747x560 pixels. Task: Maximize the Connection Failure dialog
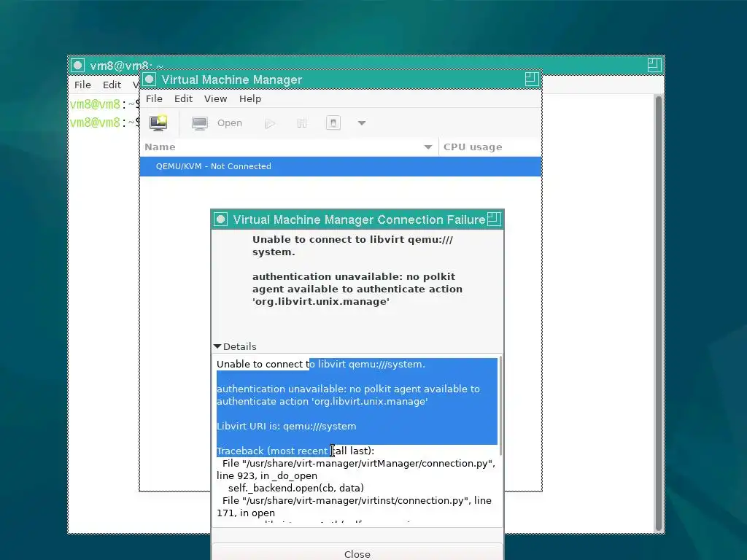(x=494, y=219)
